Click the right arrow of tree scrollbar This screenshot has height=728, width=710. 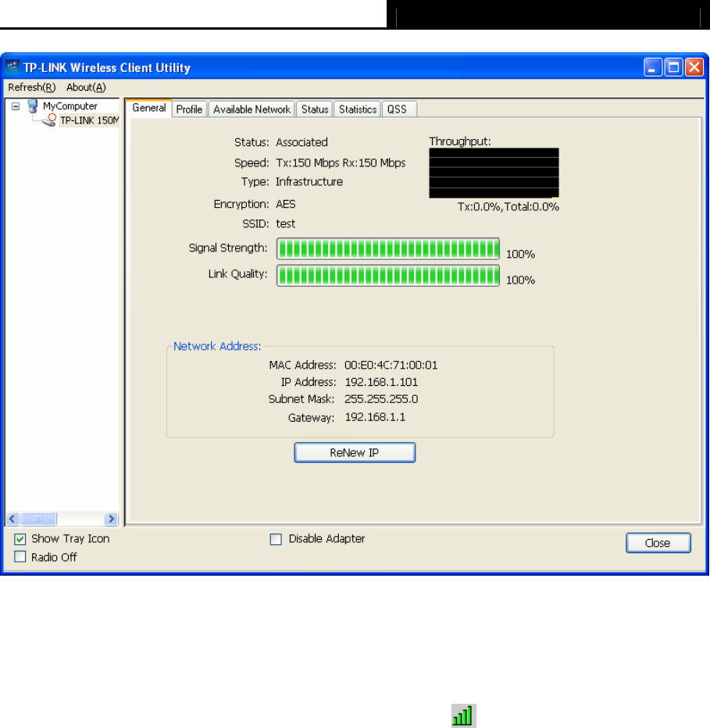[x=111, y=519]
